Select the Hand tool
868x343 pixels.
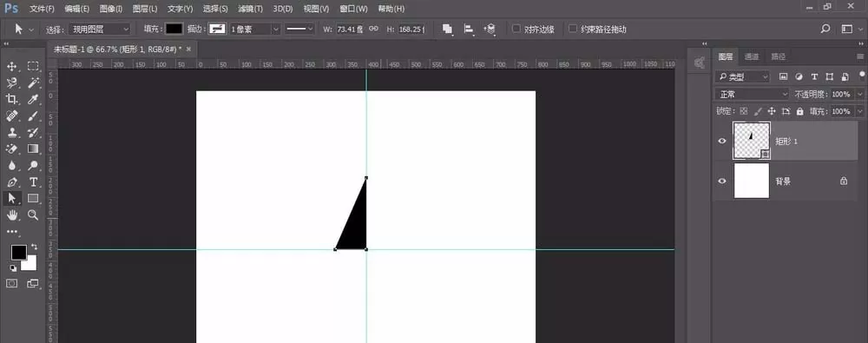[11, 215]
